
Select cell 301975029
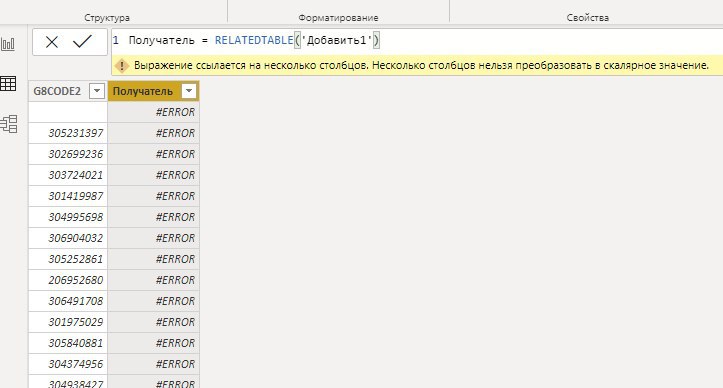(68, 322)
